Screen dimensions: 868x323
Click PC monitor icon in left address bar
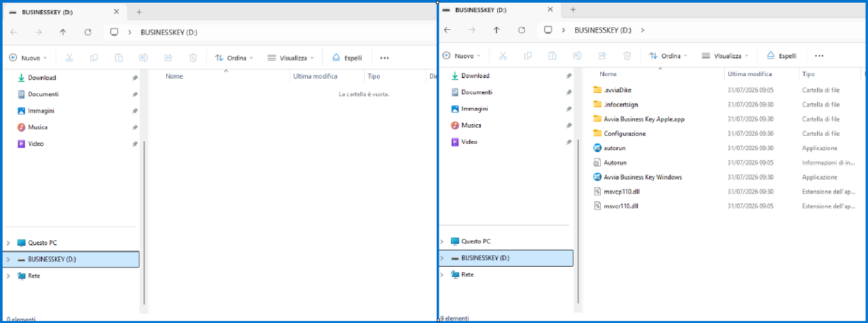(x=114, y=32)
